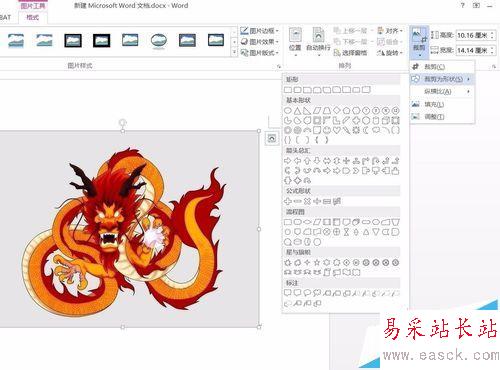Image resolution: width=500 pixels, height=370 pixels.
Task: Expand the picture styles gallery
Action: pos(234,52)
